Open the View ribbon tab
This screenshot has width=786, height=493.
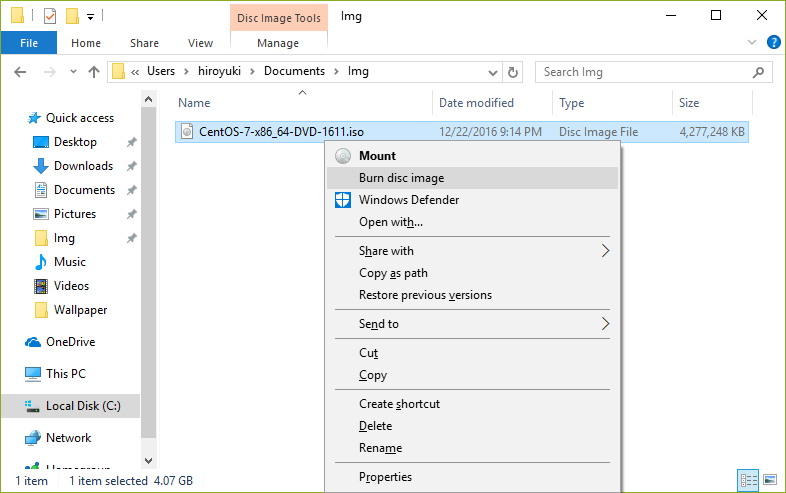[x=200, y=43]
